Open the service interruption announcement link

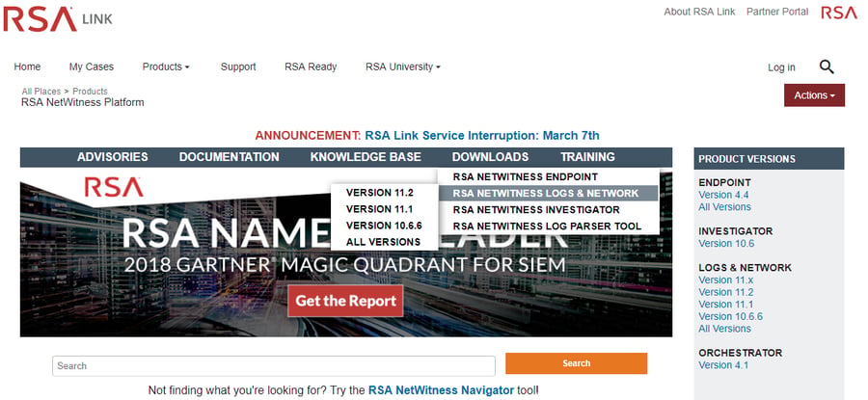click(x=482, y=136)
